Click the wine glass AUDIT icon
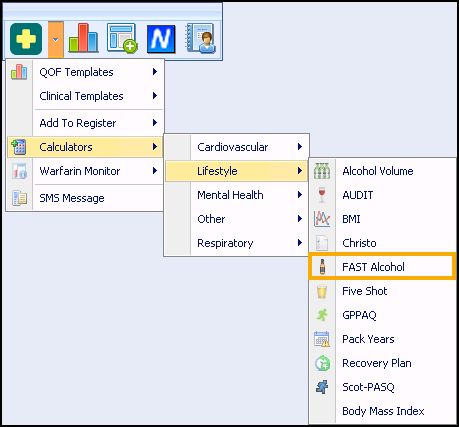459x427 pixels. 322,195
